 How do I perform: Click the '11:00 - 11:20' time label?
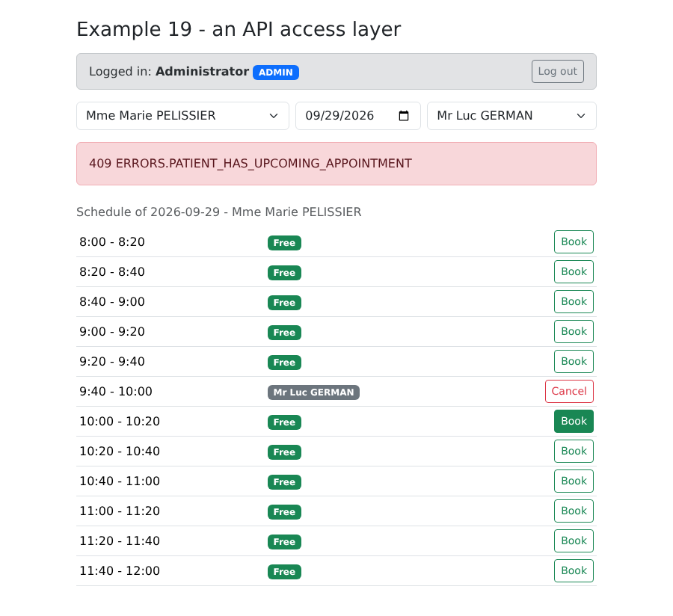click(x=120, y=511)
